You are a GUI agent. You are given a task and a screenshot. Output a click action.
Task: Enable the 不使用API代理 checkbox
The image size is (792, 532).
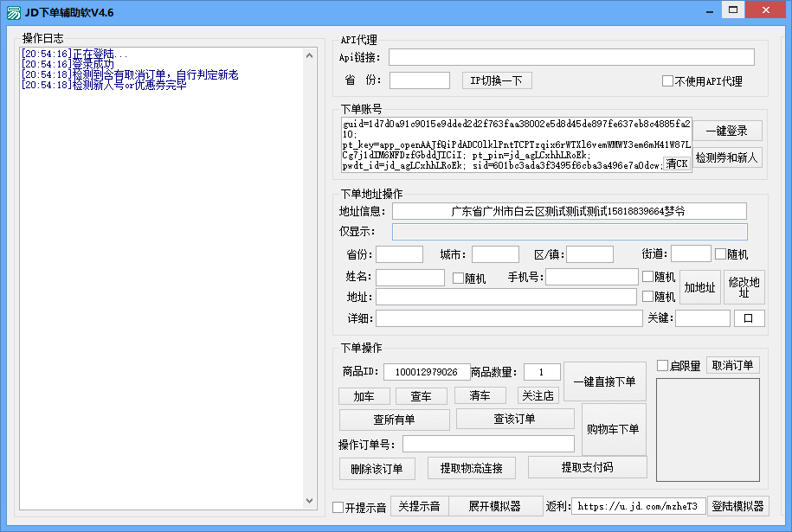(x=667, y=81)
